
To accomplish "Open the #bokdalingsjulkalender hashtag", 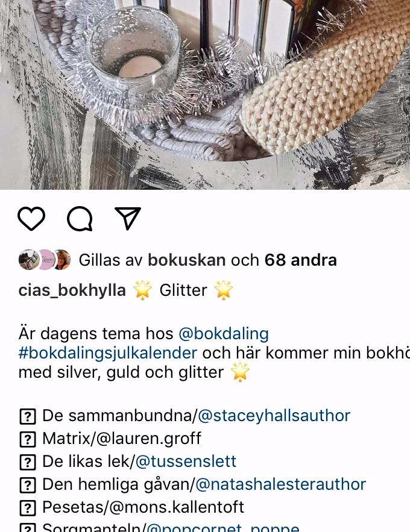I will [107, 353].
